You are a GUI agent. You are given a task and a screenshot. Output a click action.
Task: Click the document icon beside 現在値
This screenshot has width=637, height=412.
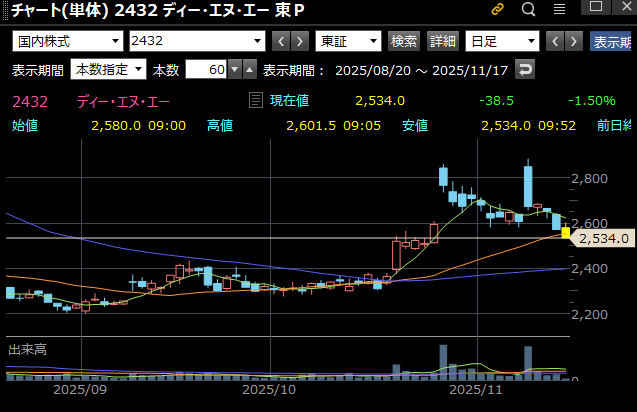[255, 100]
